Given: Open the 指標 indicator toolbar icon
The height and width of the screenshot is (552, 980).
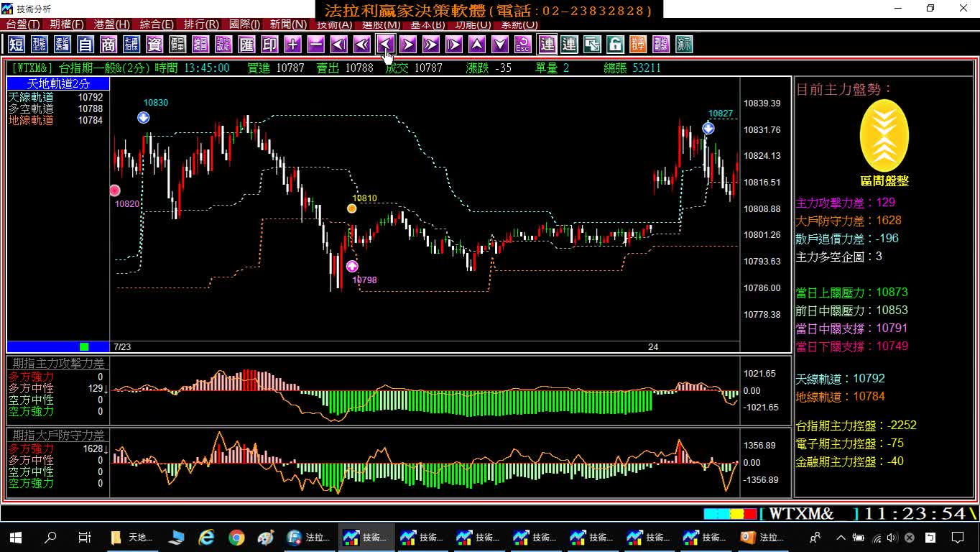Looking at the screenshot, I should 131,45.
